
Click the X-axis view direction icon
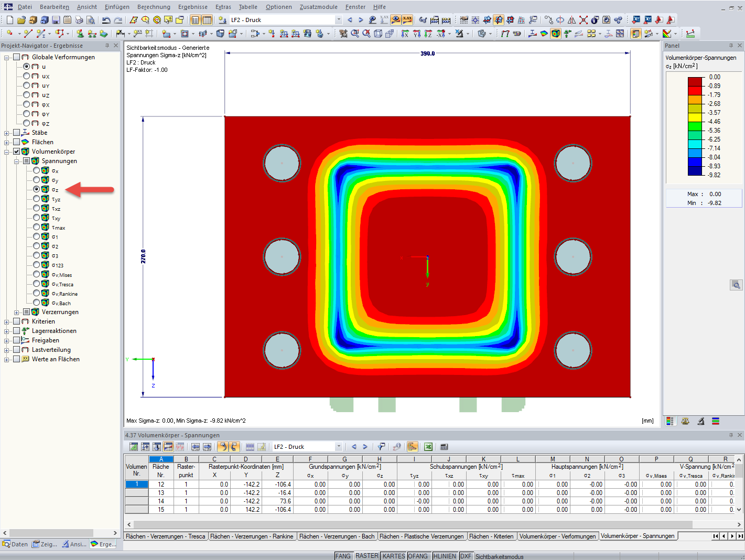pyautogui.click(x=405, y=34)
